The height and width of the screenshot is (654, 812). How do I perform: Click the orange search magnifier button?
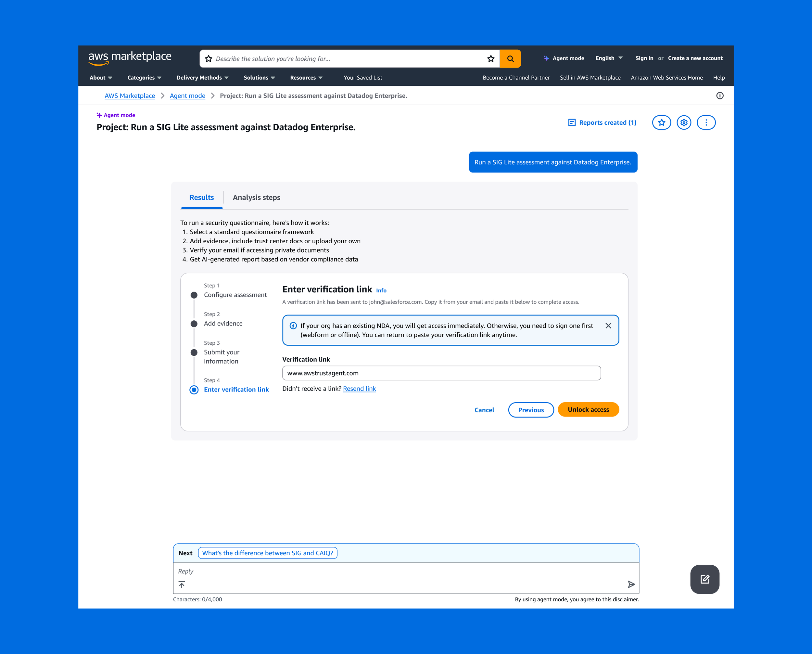pos(510,59)
